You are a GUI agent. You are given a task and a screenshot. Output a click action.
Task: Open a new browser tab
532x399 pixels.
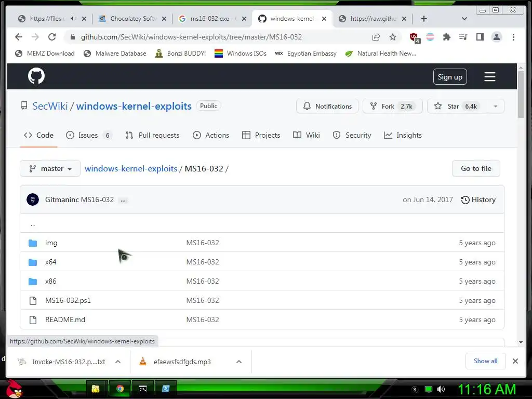pyautogui.click(x=424, y=19)
